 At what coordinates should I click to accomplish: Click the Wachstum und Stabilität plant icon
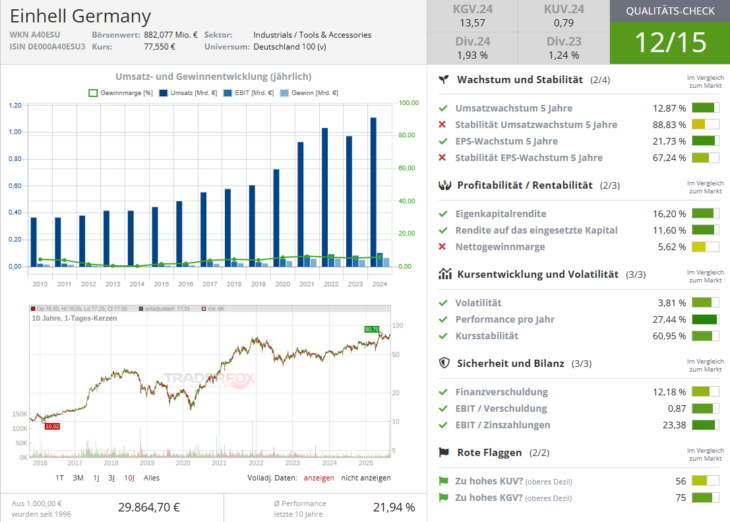click(444, 80)
